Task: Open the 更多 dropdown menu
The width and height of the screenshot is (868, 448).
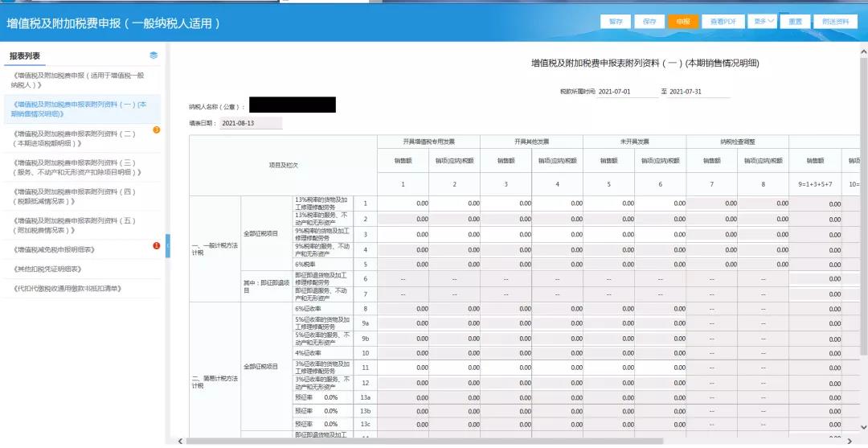Action: click(764, 22)
